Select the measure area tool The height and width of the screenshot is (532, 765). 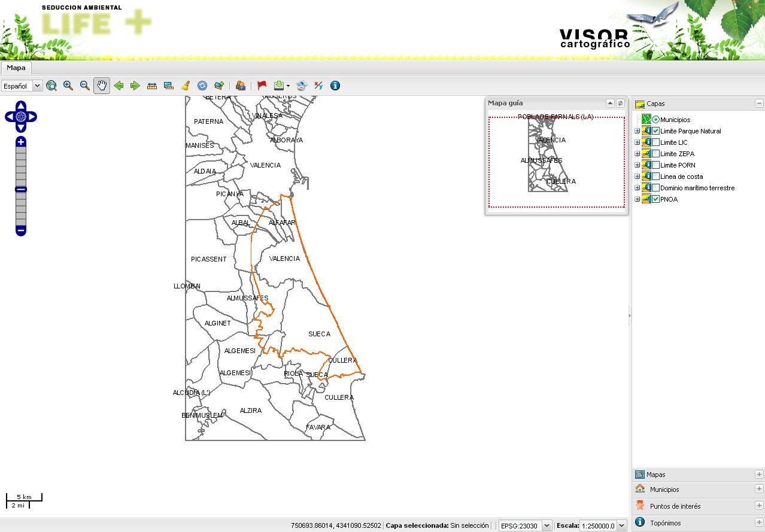(169, 86)
